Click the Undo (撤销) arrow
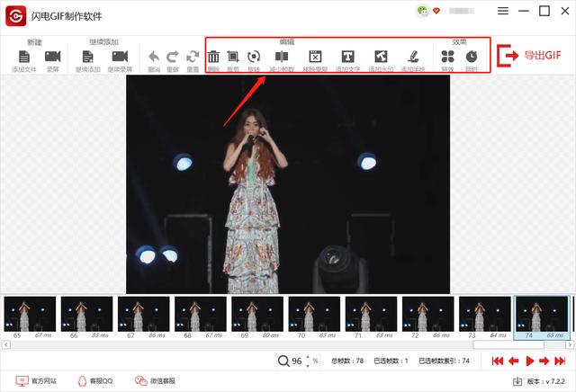This screenshot has height=392, width=576. pos(154,57)
